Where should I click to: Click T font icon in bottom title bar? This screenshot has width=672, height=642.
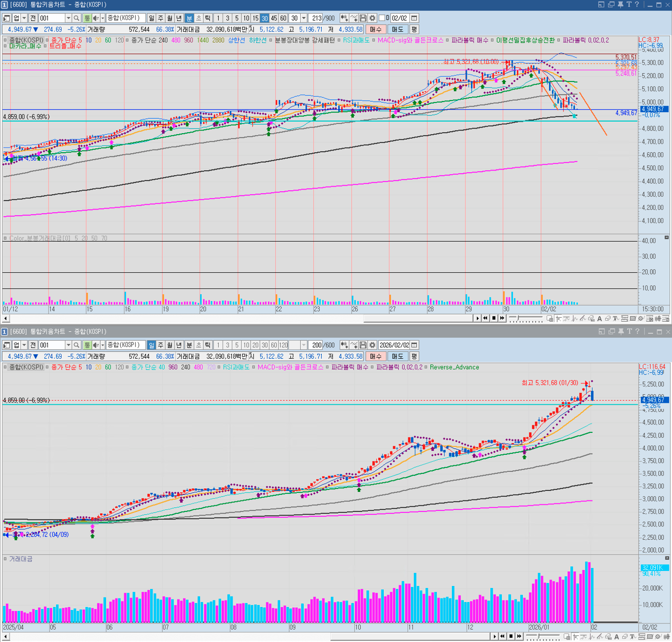click(x=629, y=331)
